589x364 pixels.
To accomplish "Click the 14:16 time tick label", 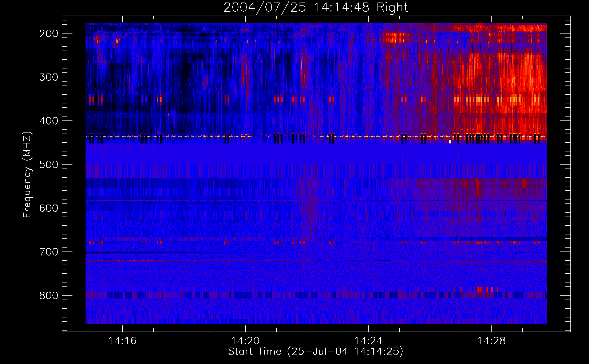I will [x=122, y=341].
